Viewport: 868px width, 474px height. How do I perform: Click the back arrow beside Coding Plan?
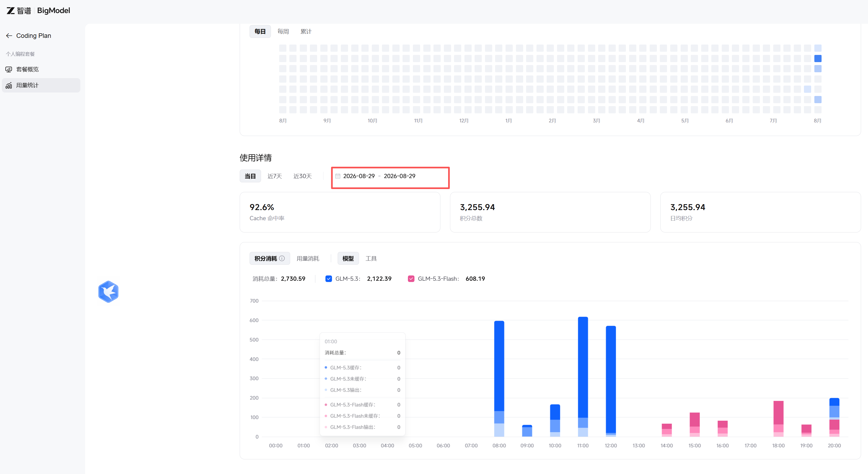pyautogui.click(x=9, y=36)
